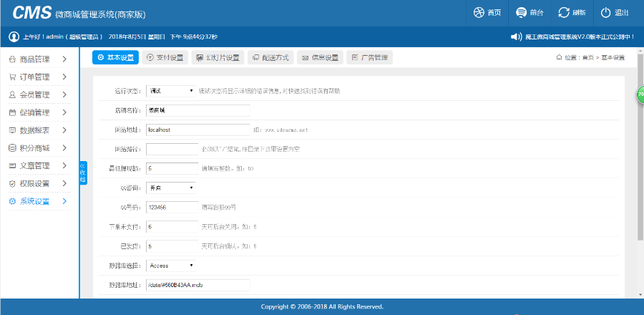Viewport: 644px width, 315px height.
Task: Open the 前台 front-end icon
Action: [521, 13]
